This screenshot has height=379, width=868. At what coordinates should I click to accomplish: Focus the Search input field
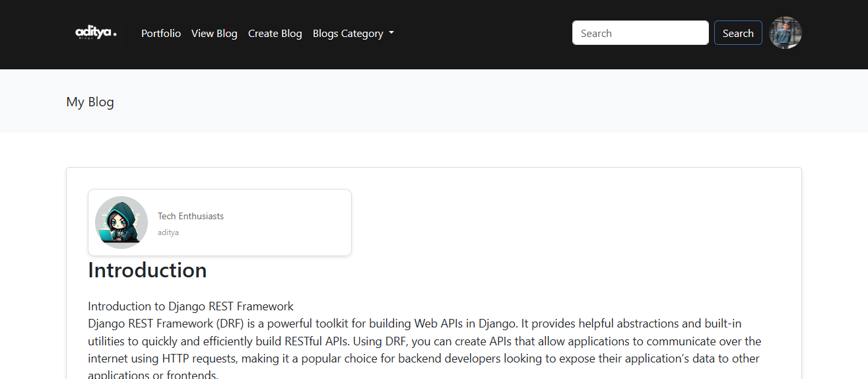point(640,33)
